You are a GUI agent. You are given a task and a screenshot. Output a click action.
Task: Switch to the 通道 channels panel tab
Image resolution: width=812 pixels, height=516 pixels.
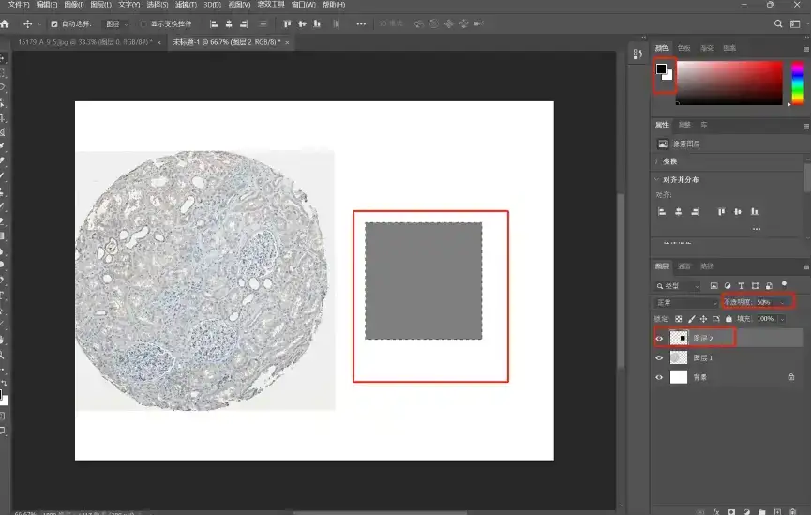[684, 266]
